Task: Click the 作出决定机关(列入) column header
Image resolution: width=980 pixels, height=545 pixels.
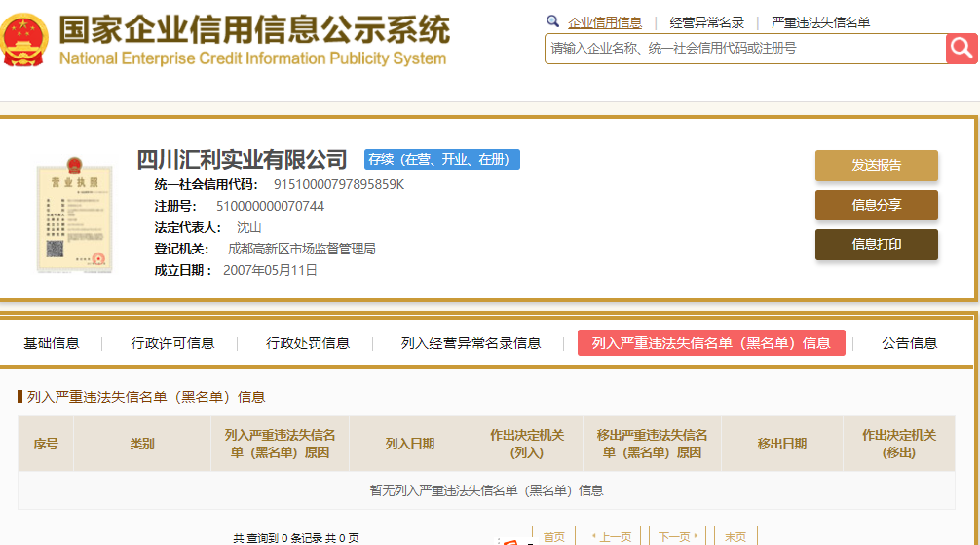Action: [527, 444]
